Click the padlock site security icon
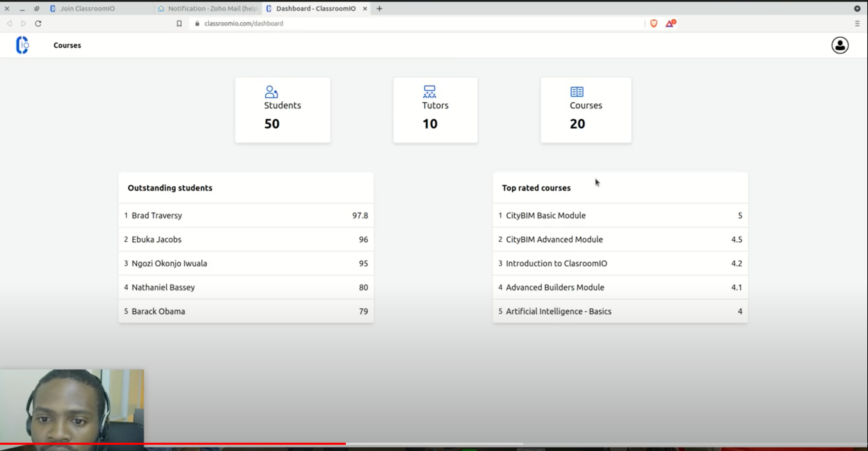Screen dimensions: 868x451 coord(197,24)
